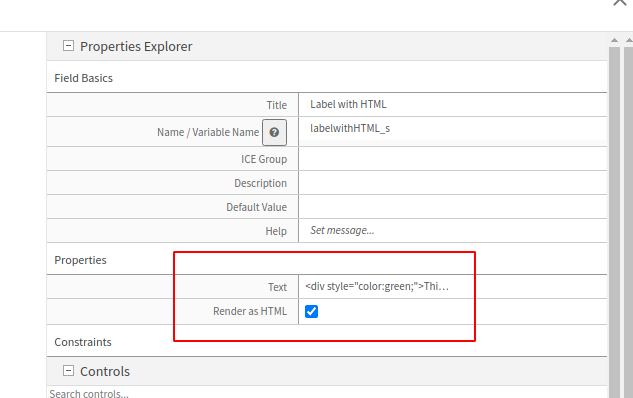
Task: Open help for Name / Variable Name
Action: pos(275,132)
